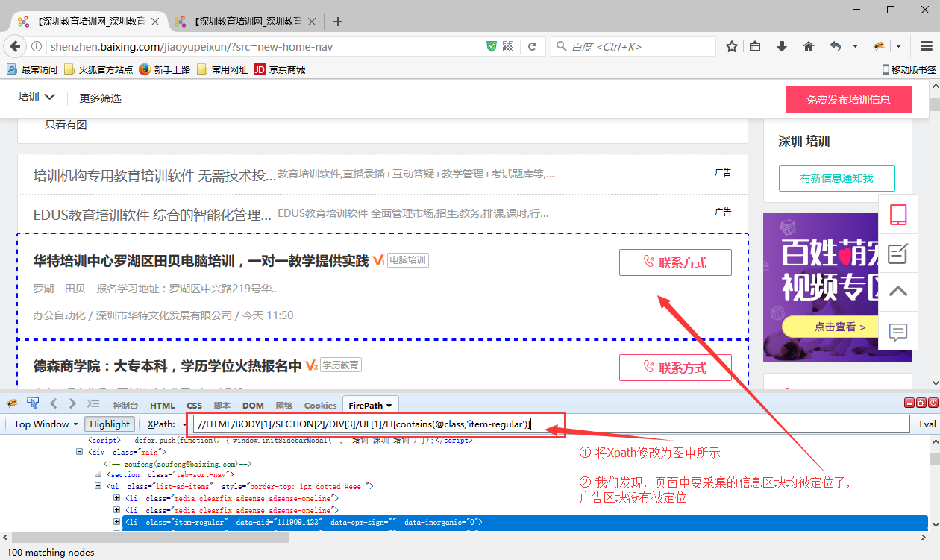The image size is (940, 560).
Task: Expand the highlighted li item-regular node
Action: [116, 522]
